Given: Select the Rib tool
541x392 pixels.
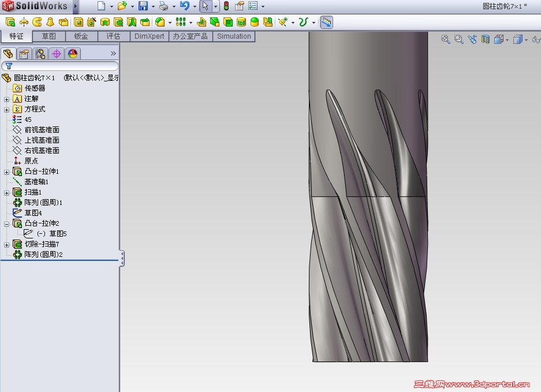Looking at the screenshot, I should pos(201,23).
